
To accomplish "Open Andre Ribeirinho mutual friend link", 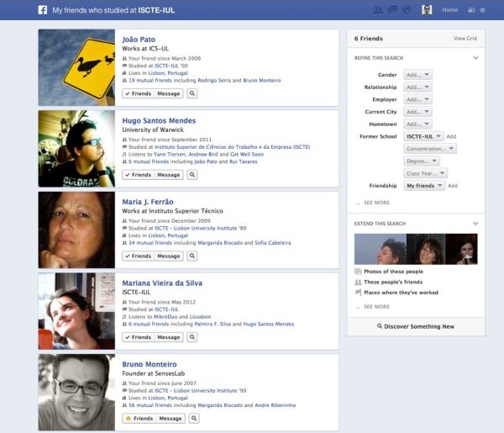I will (x=276, y=405).
